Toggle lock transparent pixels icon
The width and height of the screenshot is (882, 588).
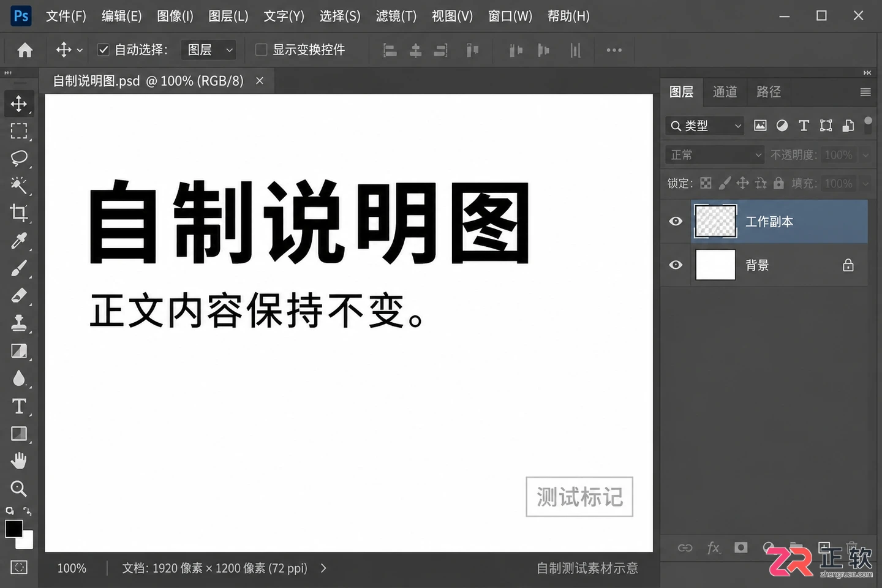706,183
